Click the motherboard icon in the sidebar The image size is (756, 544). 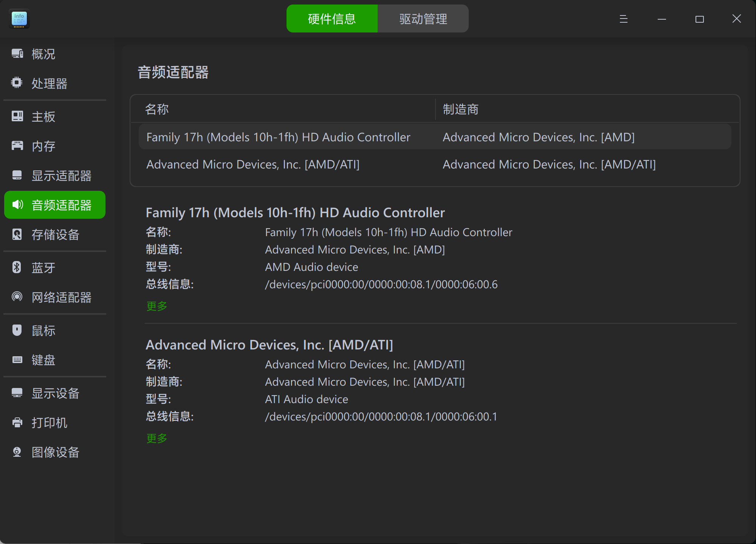coord(17,116)
